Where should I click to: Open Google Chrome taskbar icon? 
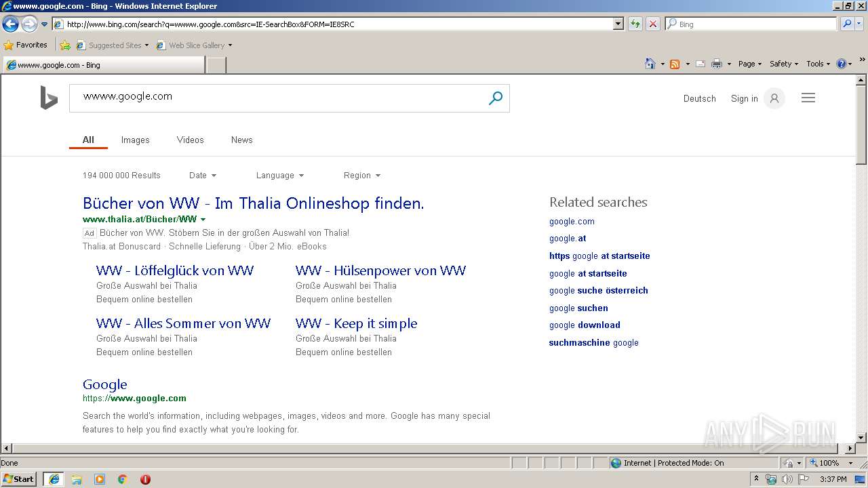coord(123,479)
